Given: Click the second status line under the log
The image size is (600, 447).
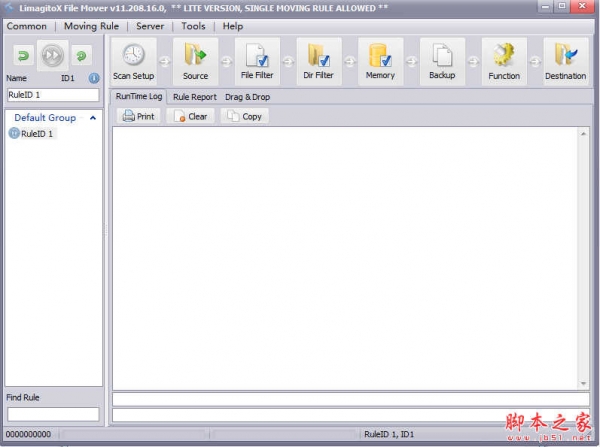Looking at the screenshot, I should pyautogui.click(x=351, y=415).
